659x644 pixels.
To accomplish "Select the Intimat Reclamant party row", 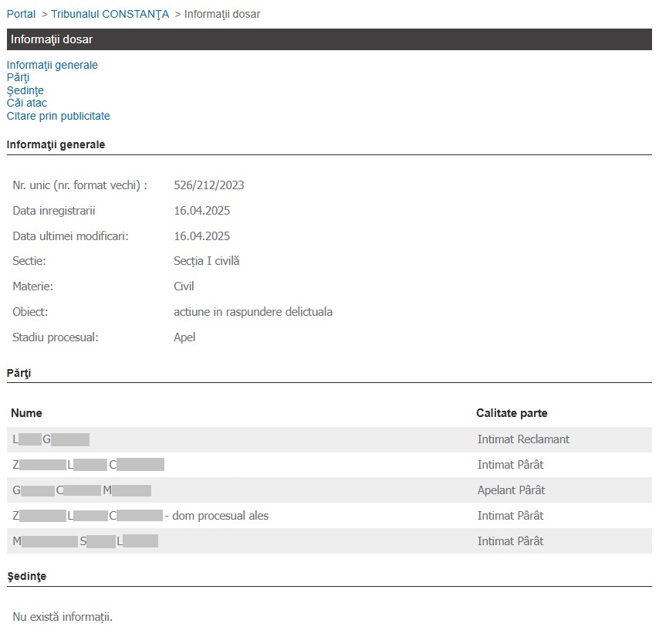I will click(x=329, y=439).
